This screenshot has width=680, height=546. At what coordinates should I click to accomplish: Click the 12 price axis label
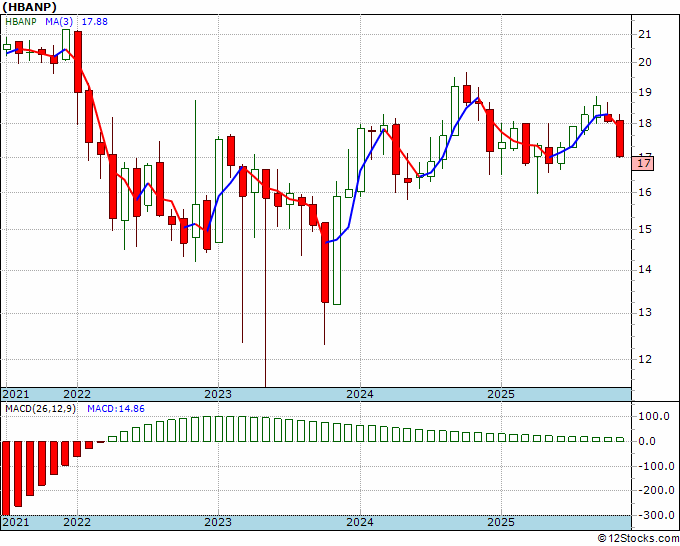pos(645,359)
